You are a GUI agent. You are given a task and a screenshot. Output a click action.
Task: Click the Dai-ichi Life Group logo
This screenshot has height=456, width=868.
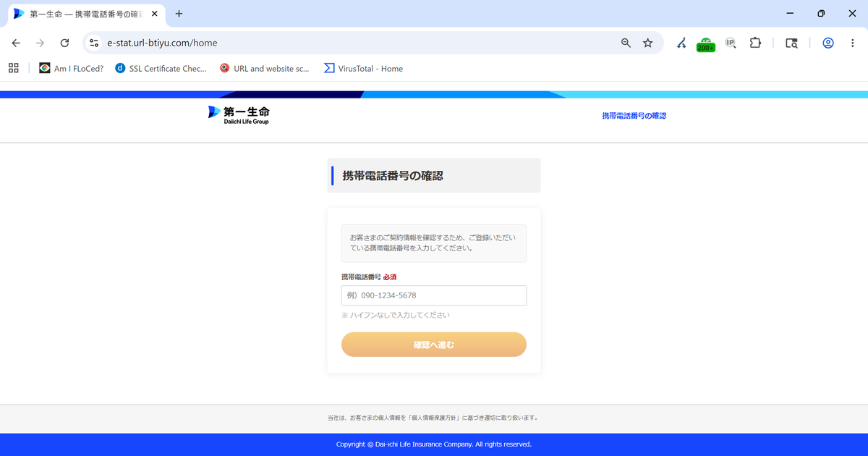pyautogui.click(x=239, y=114)
